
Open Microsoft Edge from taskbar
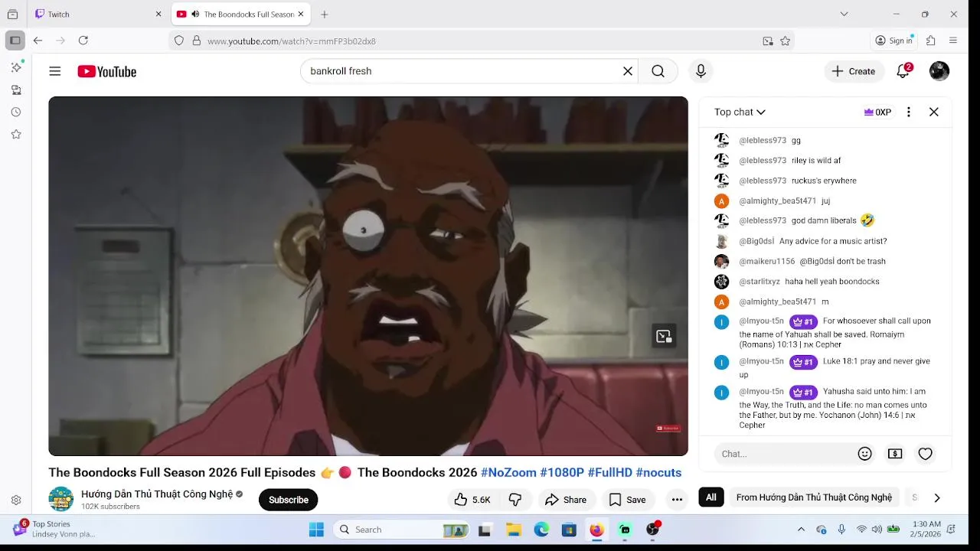pos(541,530)
